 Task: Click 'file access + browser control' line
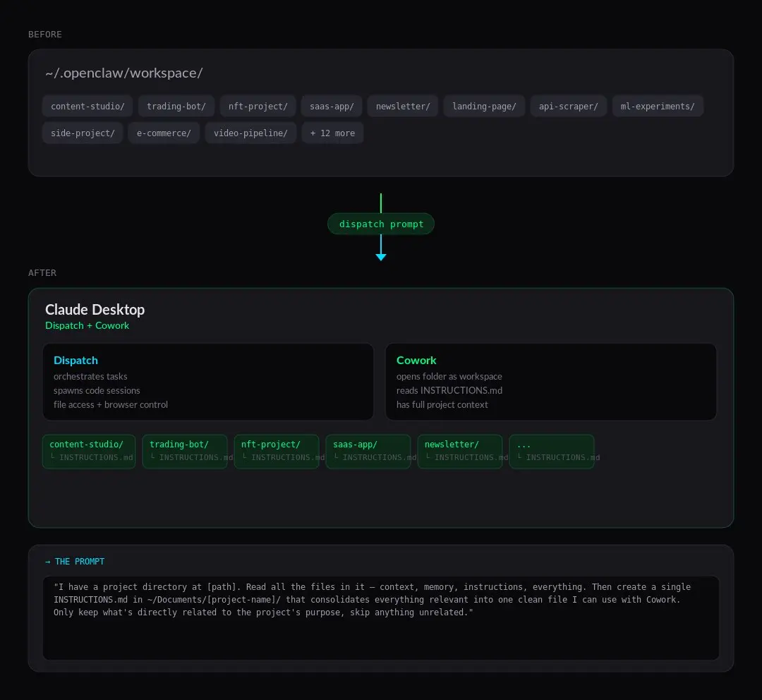(x=111, y=404)
